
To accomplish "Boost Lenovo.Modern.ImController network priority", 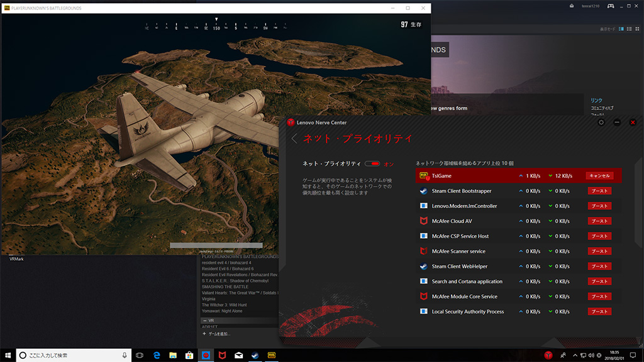I will pos(599,206).
